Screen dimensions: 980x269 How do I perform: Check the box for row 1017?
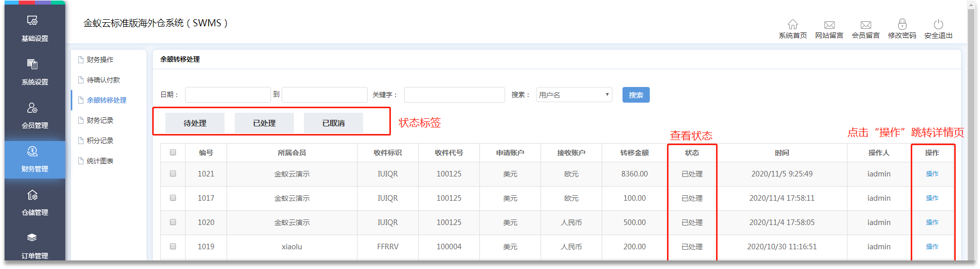tap(173, 198)
